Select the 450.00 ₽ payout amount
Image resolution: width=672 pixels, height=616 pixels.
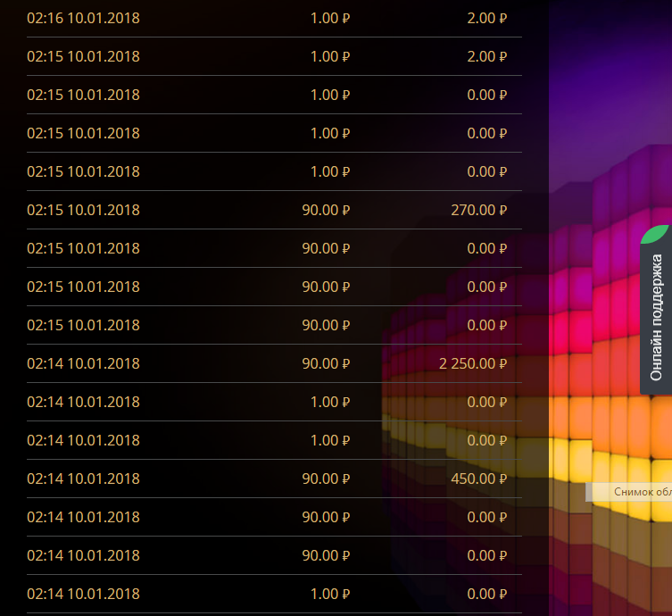pyautogui.click(x=479, y=479)
